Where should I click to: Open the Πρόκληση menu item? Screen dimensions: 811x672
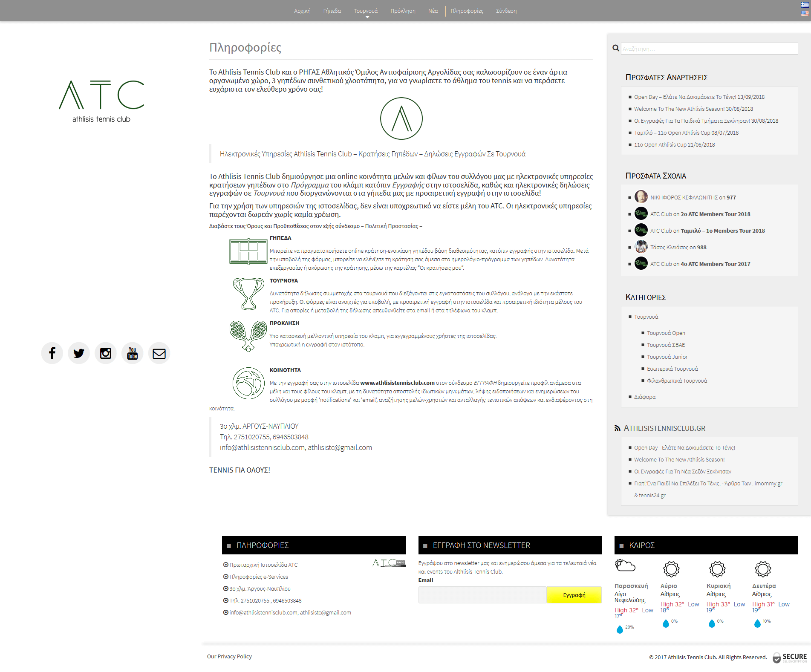(403, 11)
